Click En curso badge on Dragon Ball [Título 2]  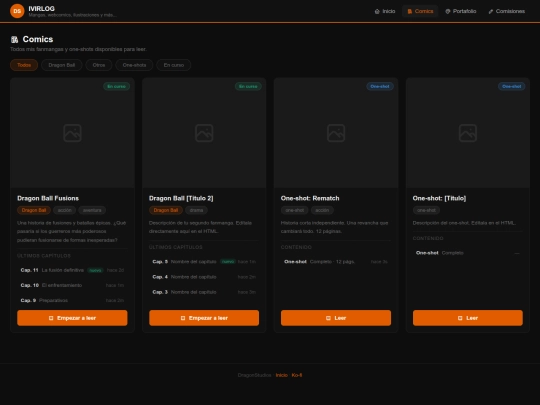tap(248, 86)
